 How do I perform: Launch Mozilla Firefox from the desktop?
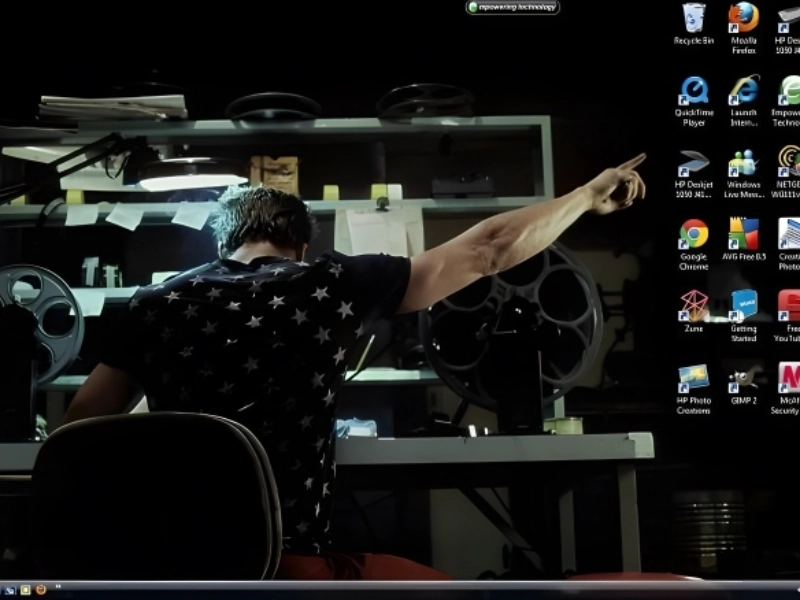pyautogui.click(x=743, y=19)
